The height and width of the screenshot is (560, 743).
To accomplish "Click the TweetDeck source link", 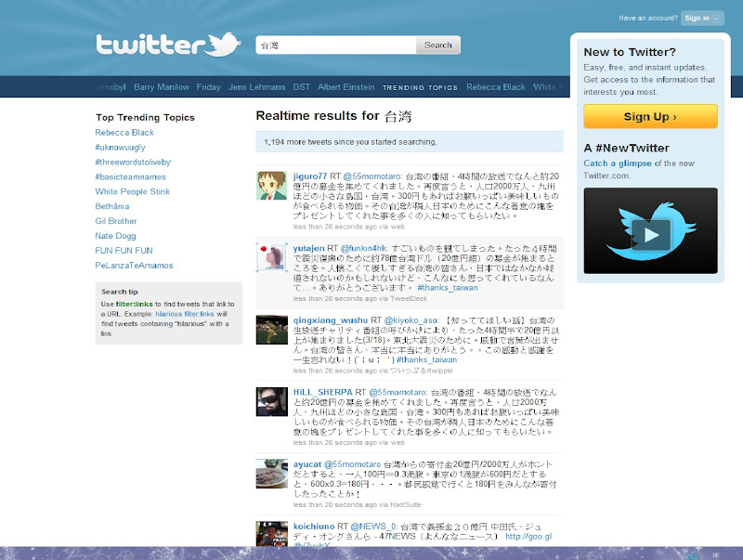I will (x=409, y=298).
